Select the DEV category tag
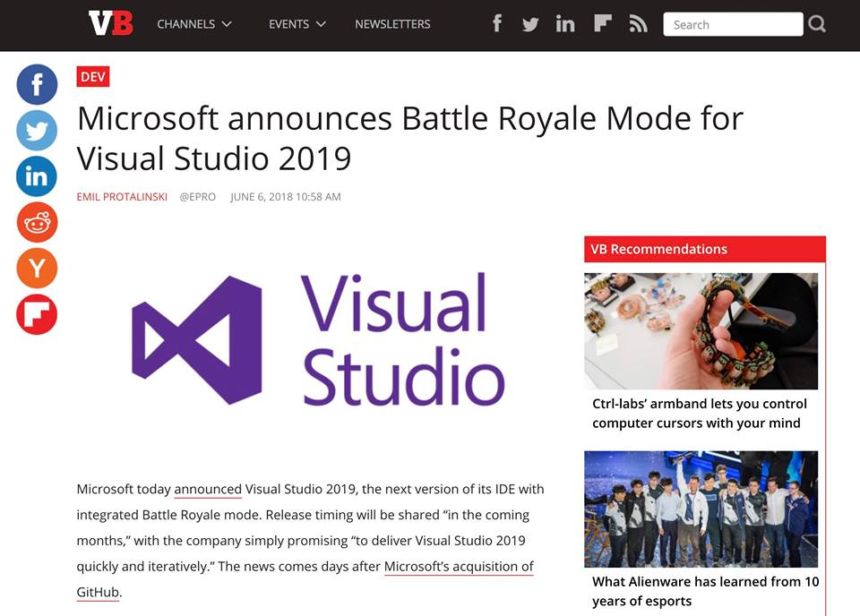This screenshot has width=860, height=616. pyautogui.click(x=93, y=77)
